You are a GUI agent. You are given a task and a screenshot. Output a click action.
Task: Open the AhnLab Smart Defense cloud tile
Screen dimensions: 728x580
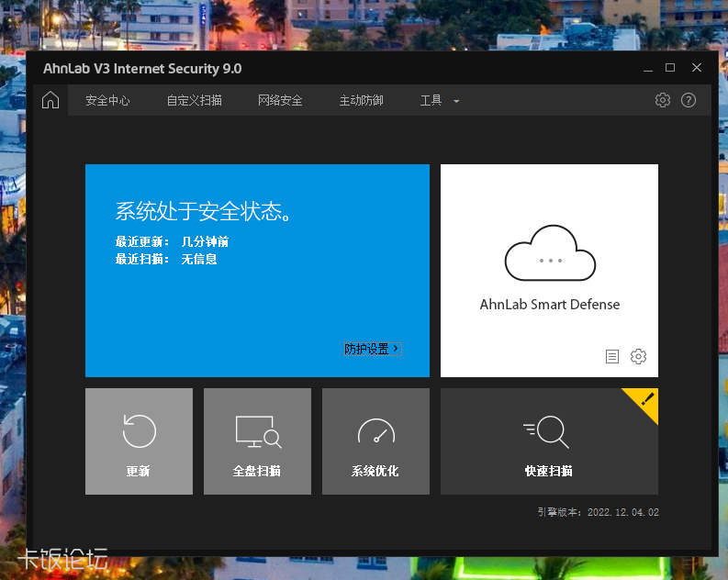pos(549,270)
